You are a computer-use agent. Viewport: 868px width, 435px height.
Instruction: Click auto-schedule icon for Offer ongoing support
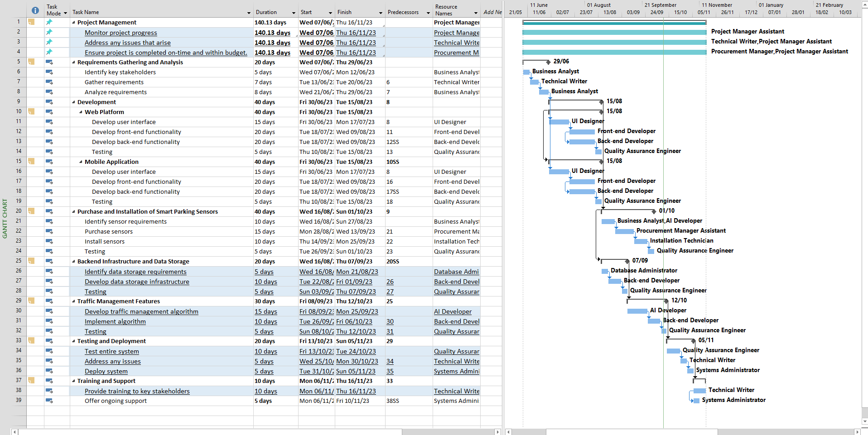49,401
